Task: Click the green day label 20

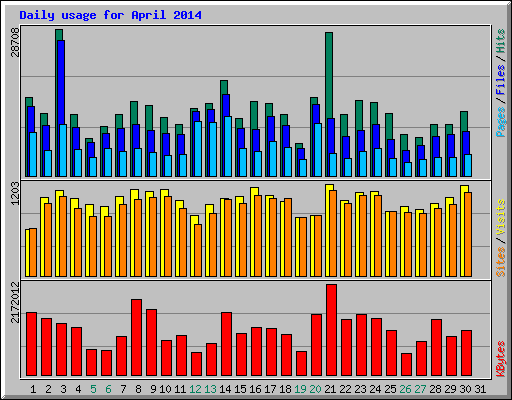Action: click(x=315, y=389)
